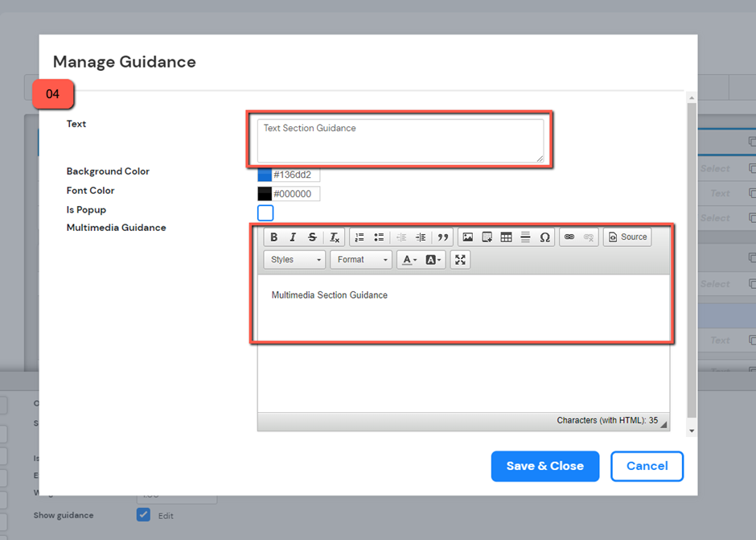756x540 pixels.
Task: Maximize the multimedia editor
Action: tap(460, 260)
